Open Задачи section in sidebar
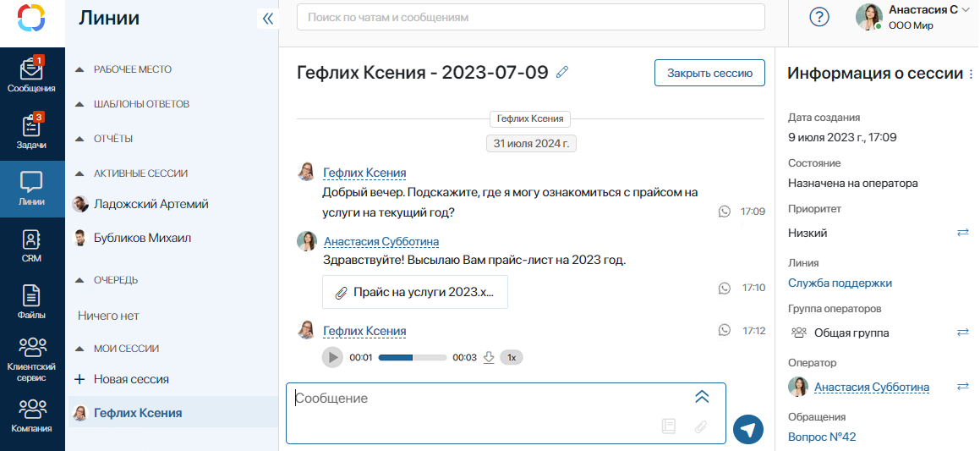980x451 pixels. (32, 133)
